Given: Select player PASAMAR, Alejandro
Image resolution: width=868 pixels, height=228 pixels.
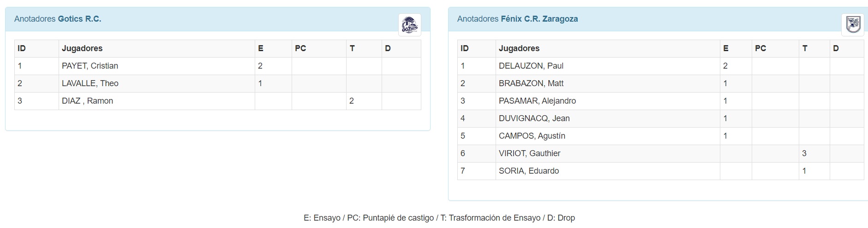Looking at the screenshot, I should point(537,101).
